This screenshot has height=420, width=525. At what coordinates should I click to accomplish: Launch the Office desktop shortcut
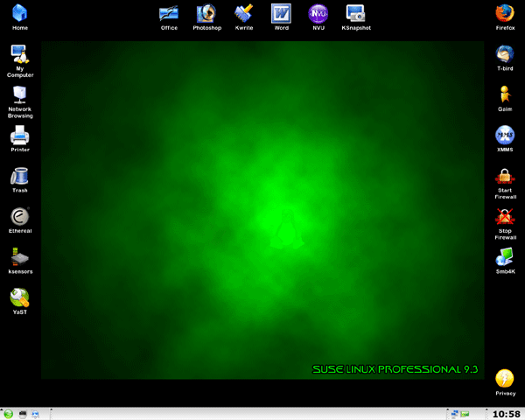tap(169, 13)
